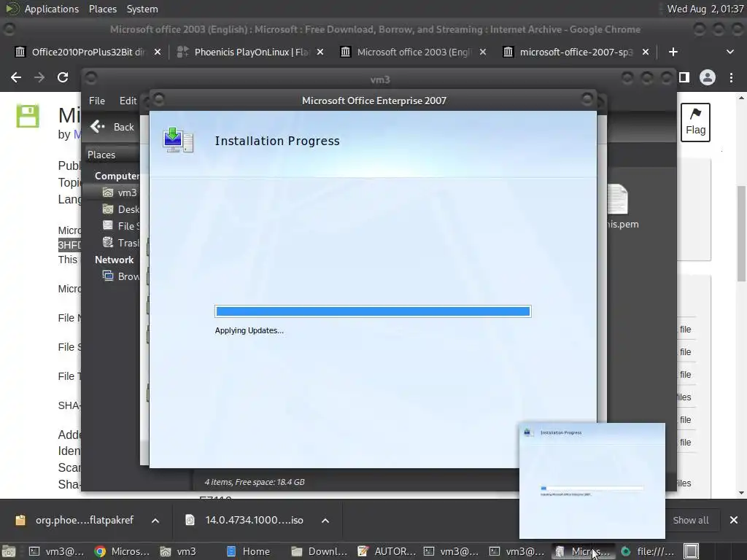This screenshot has width=747, height=560.
Task: Expand options for iso download
Action: [x=325, y=521]
